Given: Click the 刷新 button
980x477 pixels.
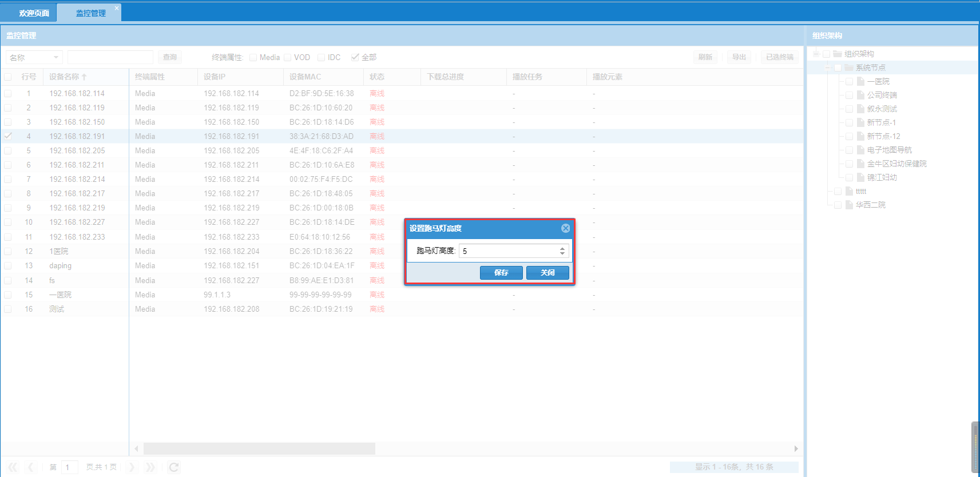Looking at the screenshot, I should pyautogui.click(x=705, y=57).
